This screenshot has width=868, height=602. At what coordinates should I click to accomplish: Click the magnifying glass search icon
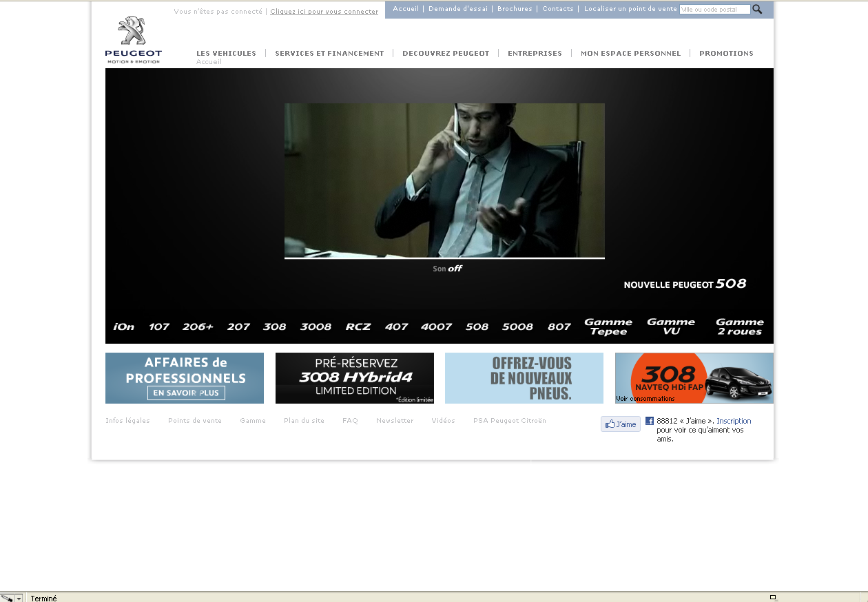[x=757, y=9]
